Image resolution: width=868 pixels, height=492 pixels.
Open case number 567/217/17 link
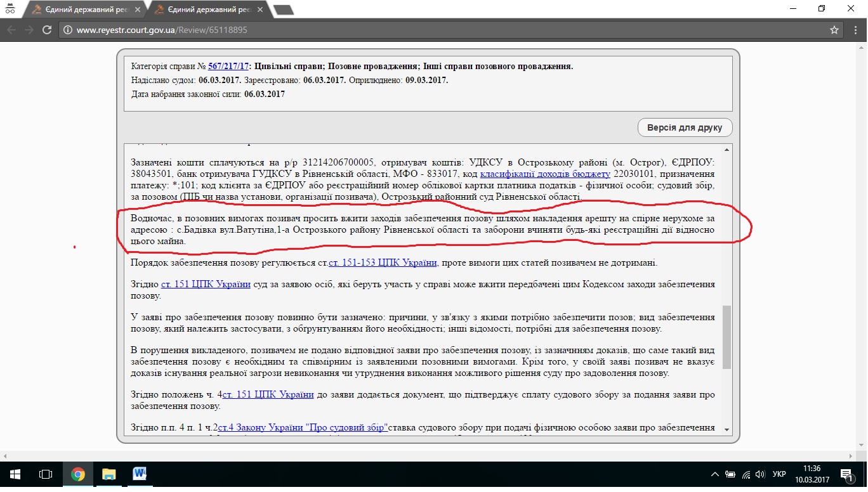(x=228, y=66)
